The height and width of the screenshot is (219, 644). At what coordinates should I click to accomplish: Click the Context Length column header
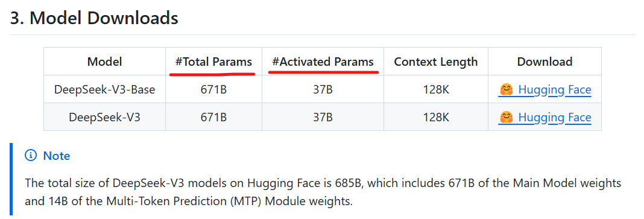436,62
